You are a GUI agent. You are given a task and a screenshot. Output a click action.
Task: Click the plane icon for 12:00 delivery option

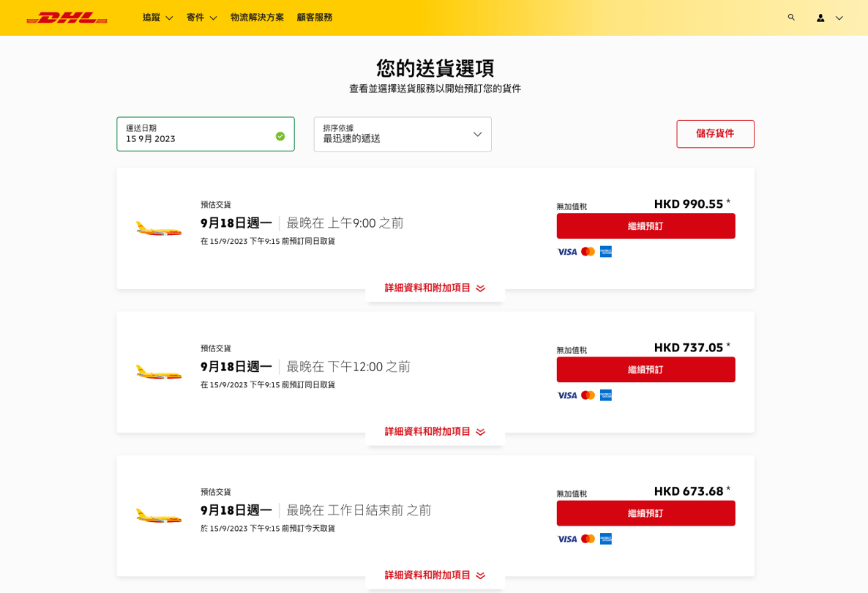(x=159, y=373)
